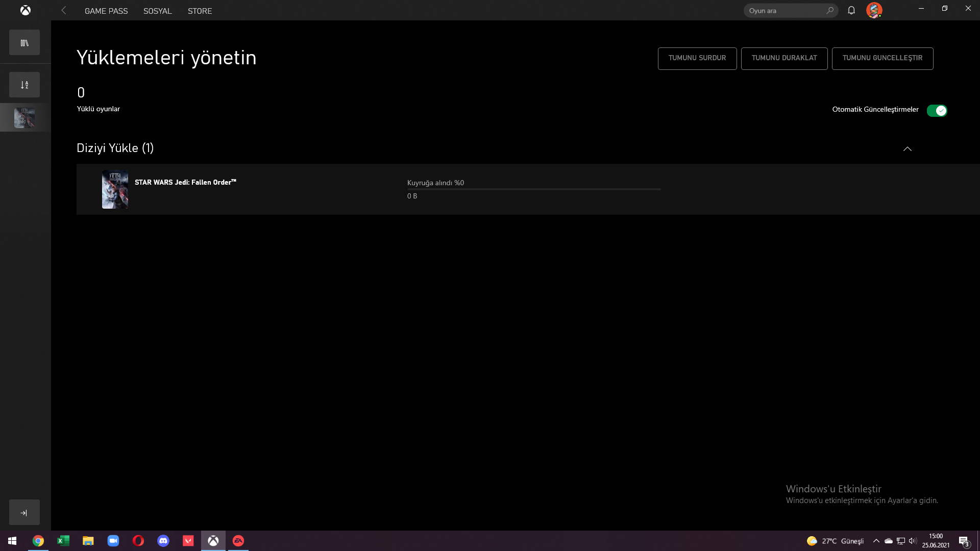Open the notifications bell
The image size is (980, 551).
click(851, 10)
